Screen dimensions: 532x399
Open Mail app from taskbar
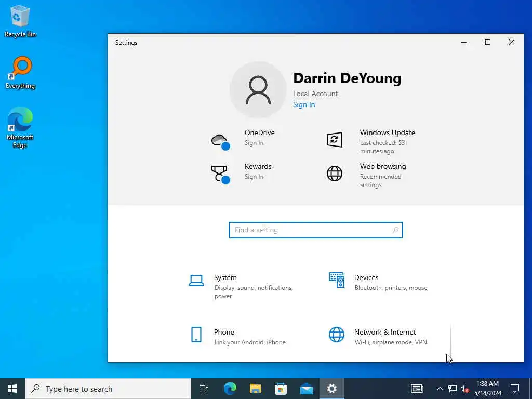click(x=307, y=389)
